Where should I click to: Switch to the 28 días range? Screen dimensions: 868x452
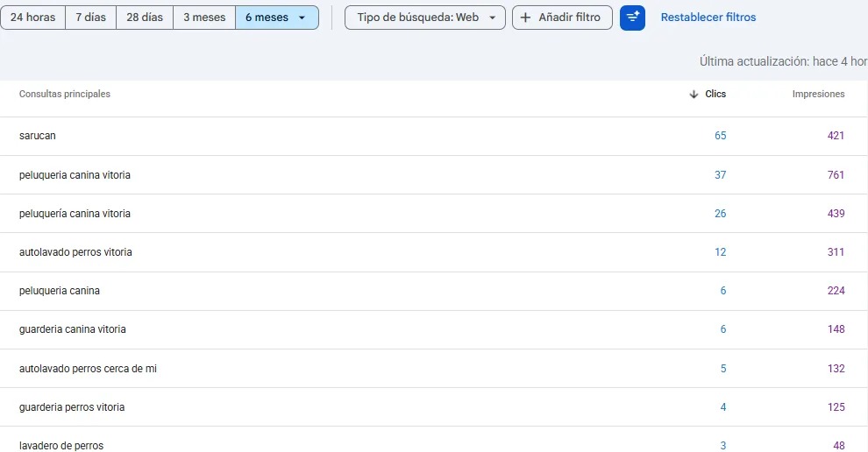point(145,18)
